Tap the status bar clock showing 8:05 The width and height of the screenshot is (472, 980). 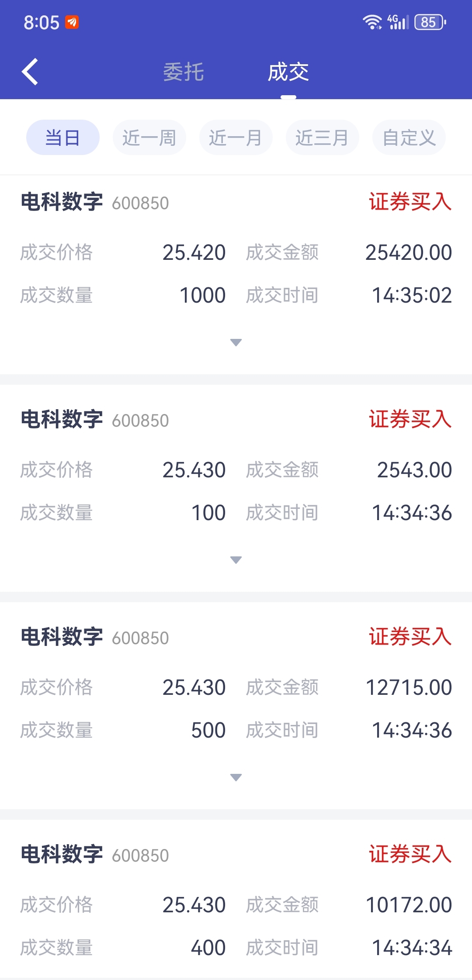click(42, 22)
